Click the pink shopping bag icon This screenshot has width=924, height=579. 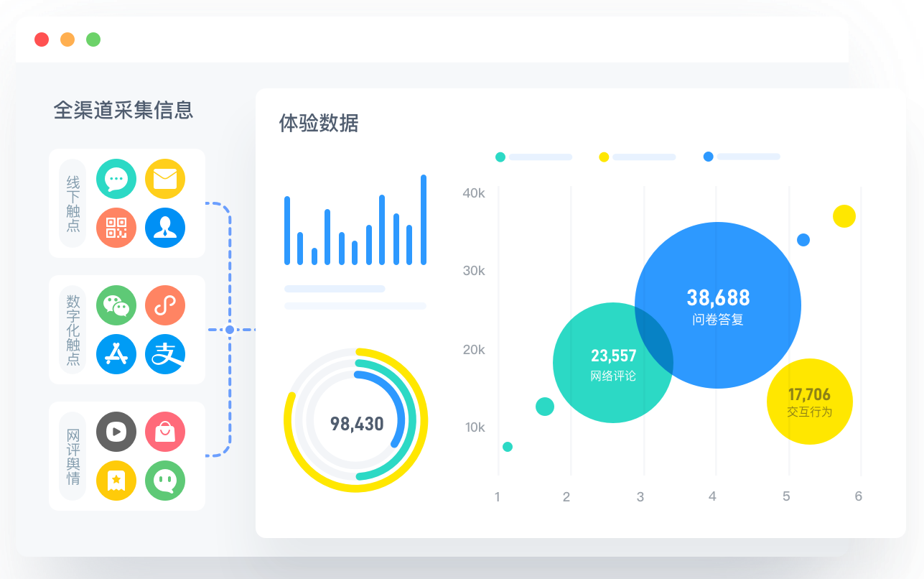pos(165,432)
